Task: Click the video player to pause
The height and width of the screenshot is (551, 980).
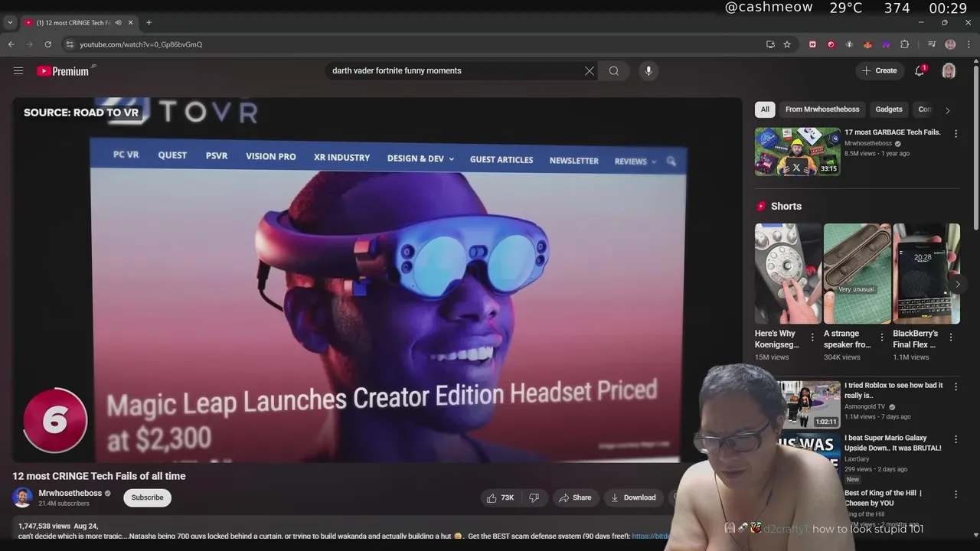Action: pyautogui.click(x=377, y=279)
